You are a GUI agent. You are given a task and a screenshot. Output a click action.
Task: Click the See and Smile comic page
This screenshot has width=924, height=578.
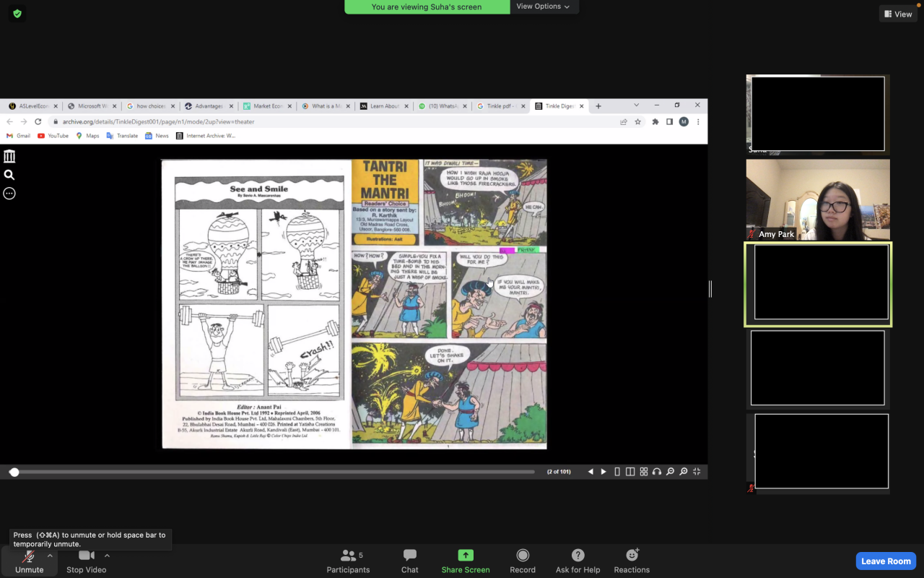tap(256, 304)
